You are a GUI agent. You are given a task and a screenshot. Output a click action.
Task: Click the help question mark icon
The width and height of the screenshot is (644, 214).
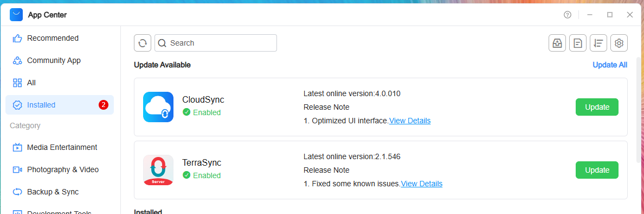point(568,15)
